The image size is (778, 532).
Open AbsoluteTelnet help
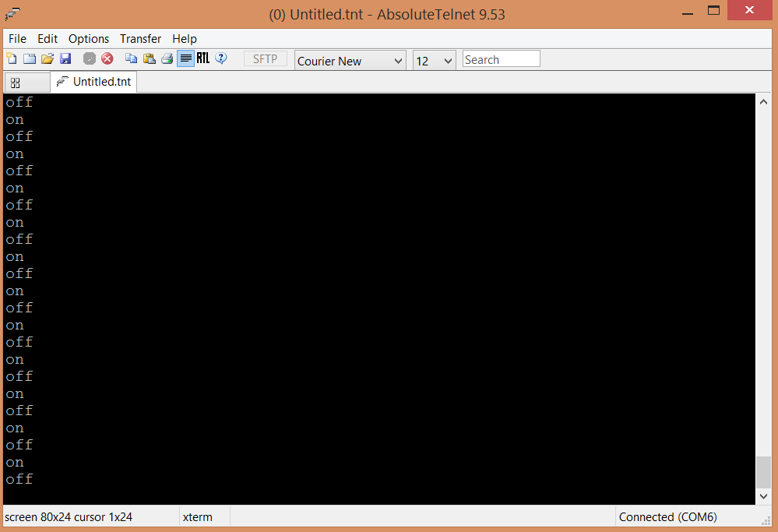[221, 58]
